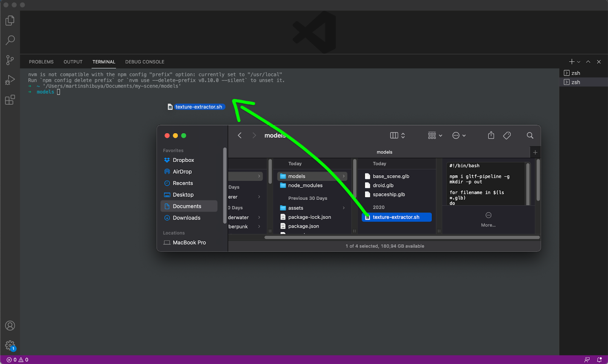Click the Accounts icon
The image size is (608, 364).
pos(10,325)
